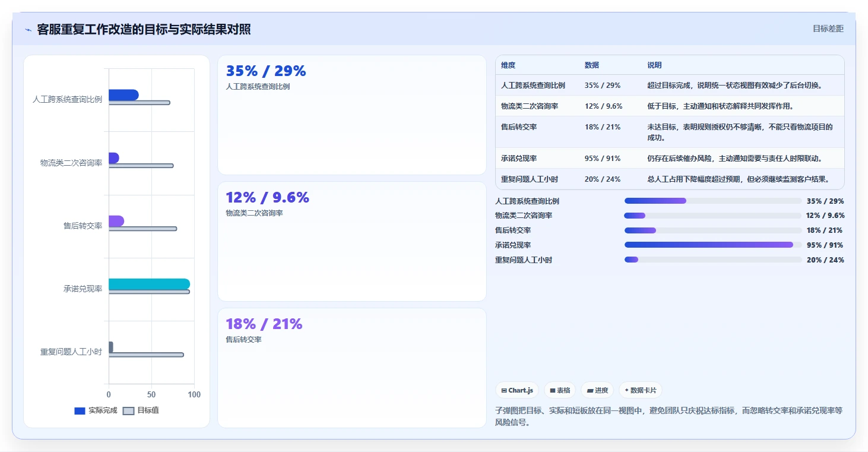Click the 12% / 9.6% value in the second data card

268,198
